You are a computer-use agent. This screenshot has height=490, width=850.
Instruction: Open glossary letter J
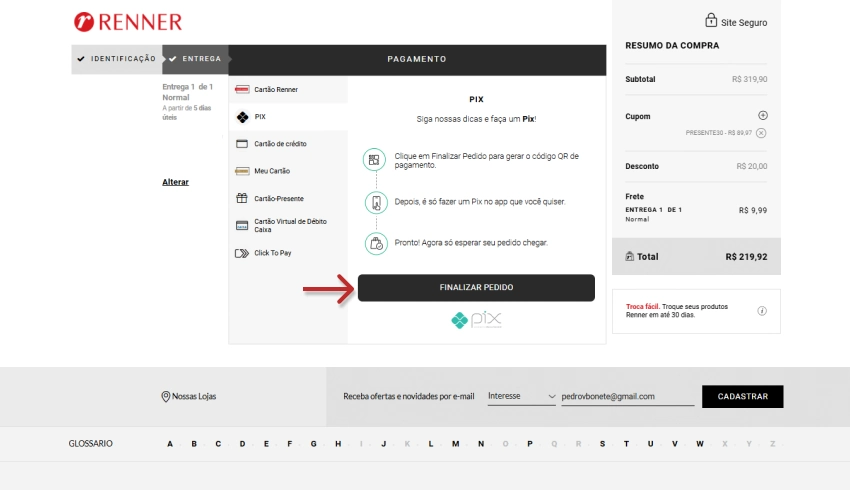tap(384, 444)
